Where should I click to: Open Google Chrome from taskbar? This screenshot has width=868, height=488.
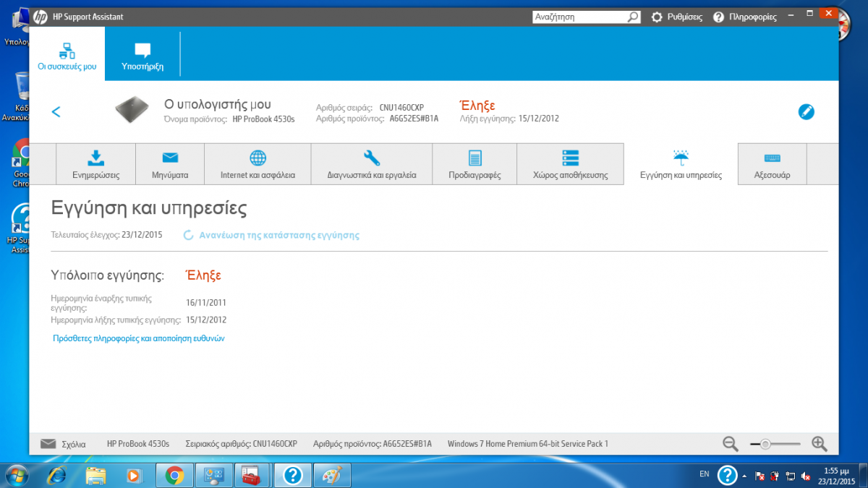click(x=174, y=475)
